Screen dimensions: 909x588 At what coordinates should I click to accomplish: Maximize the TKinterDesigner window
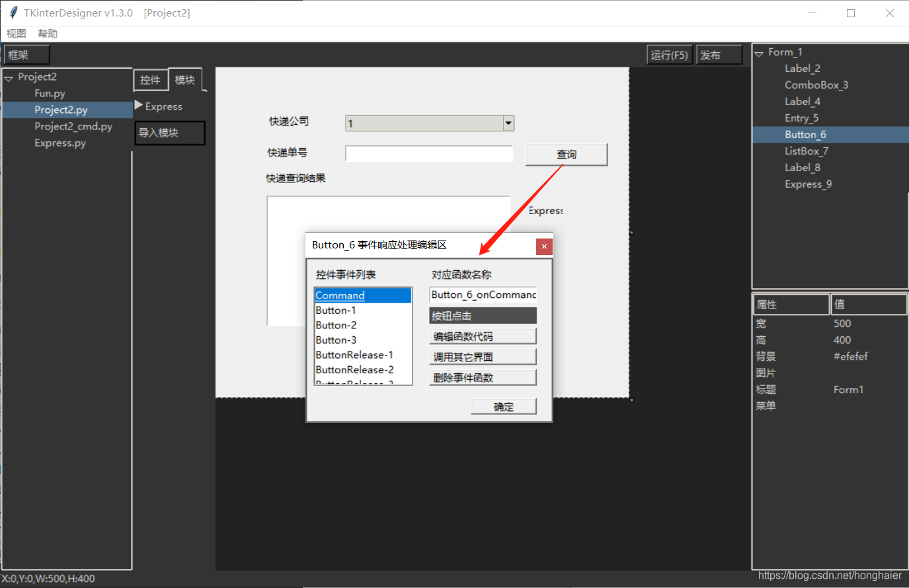(x=851, y=13)
